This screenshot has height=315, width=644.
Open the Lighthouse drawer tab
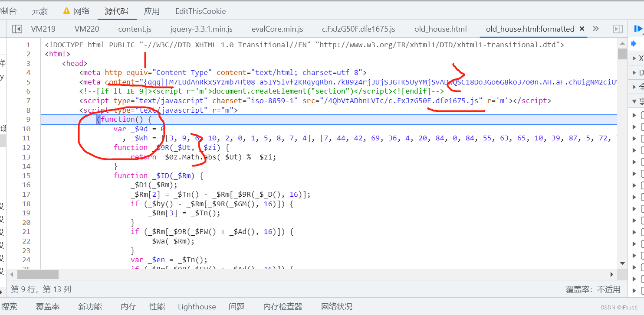[x=197, y=307]
